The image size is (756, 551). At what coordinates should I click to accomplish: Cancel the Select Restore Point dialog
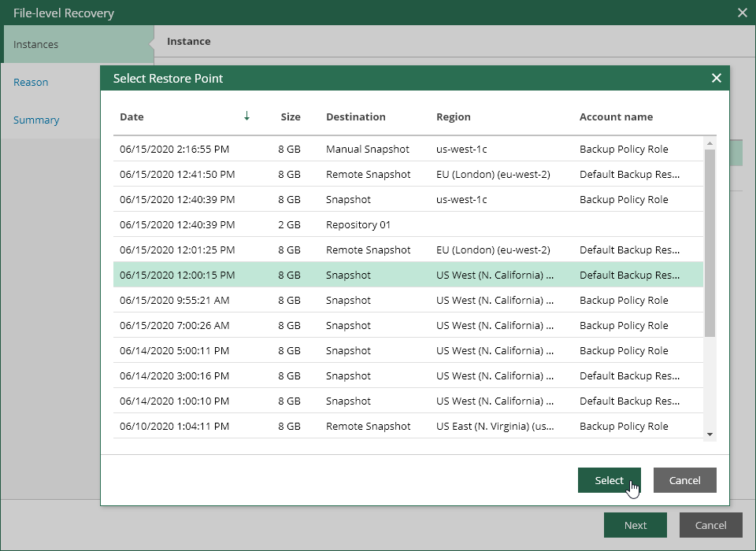pyautogui.click(x=684, y=480)
